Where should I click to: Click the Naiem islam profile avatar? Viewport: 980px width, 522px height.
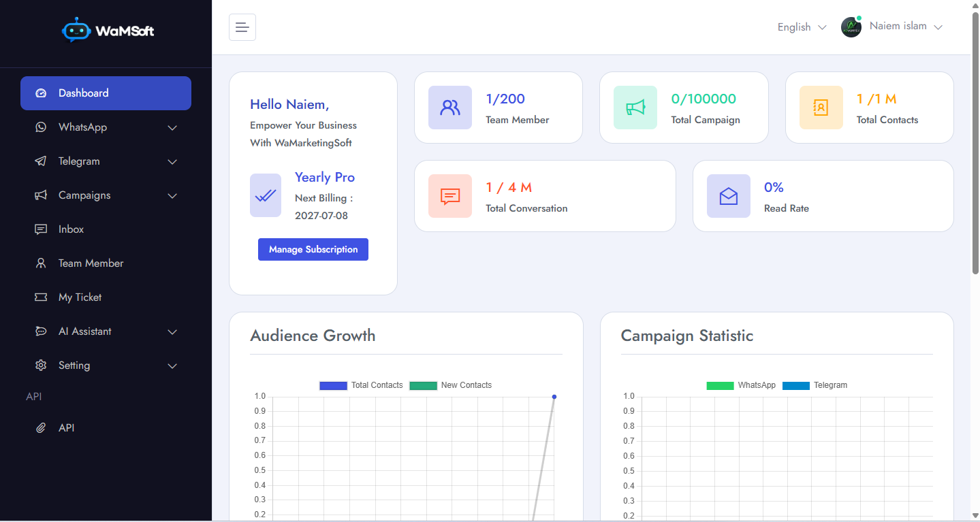click(x=851, y=27)
